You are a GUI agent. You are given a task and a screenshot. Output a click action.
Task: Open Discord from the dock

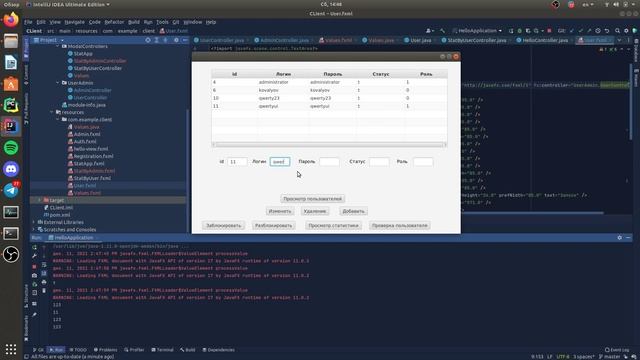[x=11, y=169]
